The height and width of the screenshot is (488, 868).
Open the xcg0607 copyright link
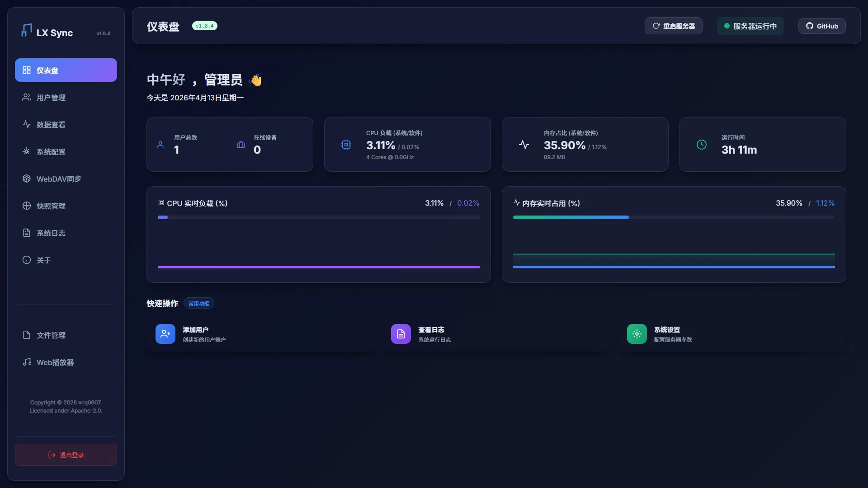point(89,402)
